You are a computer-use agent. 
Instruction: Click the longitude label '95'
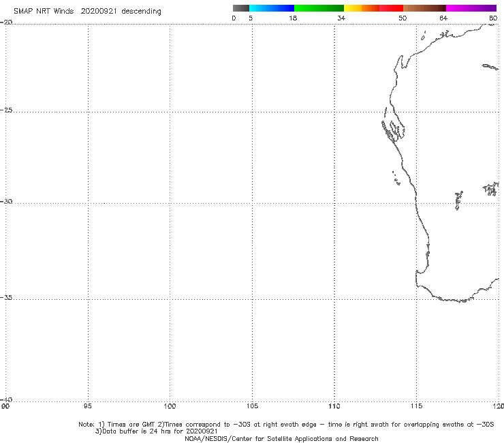coord(87,406)
